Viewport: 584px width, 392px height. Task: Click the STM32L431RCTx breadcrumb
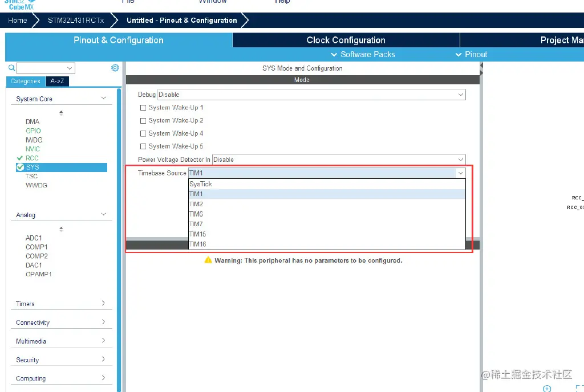[76, 21]
